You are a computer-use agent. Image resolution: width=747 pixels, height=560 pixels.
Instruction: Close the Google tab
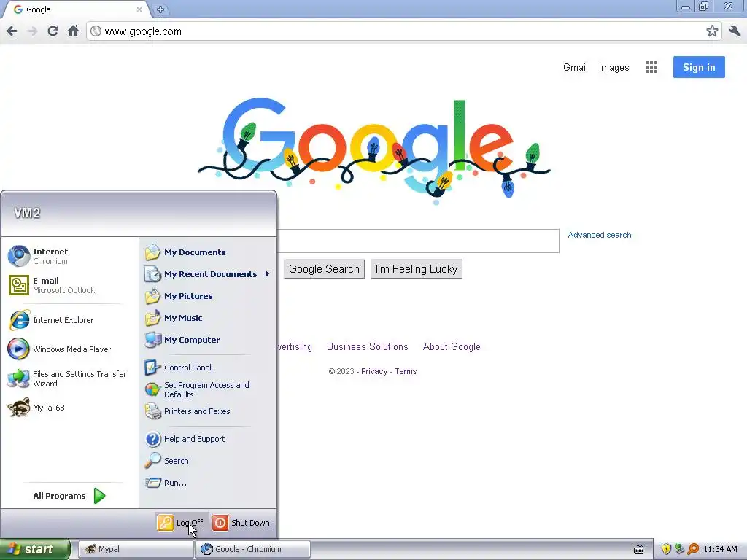click(x=139, y=9)
